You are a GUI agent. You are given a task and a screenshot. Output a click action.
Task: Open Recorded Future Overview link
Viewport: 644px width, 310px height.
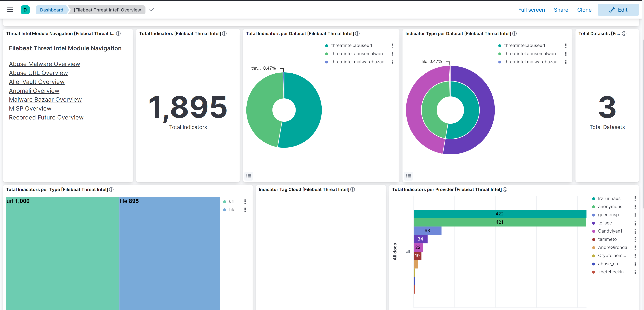click(46, 117)
